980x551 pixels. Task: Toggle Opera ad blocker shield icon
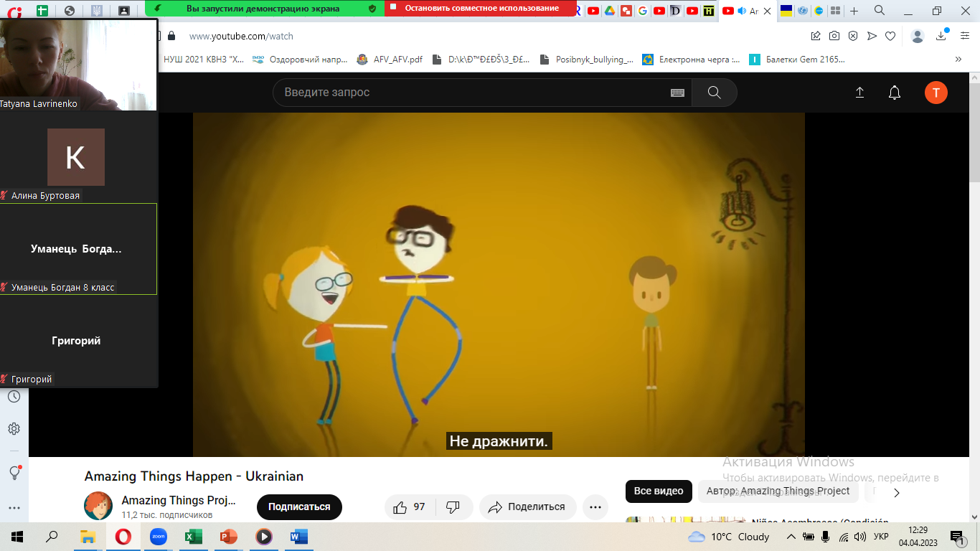click(x=853, y=36)
